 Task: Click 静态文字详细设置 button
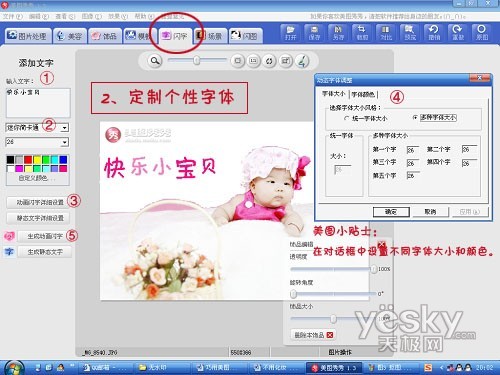click(x=38, y=218)
